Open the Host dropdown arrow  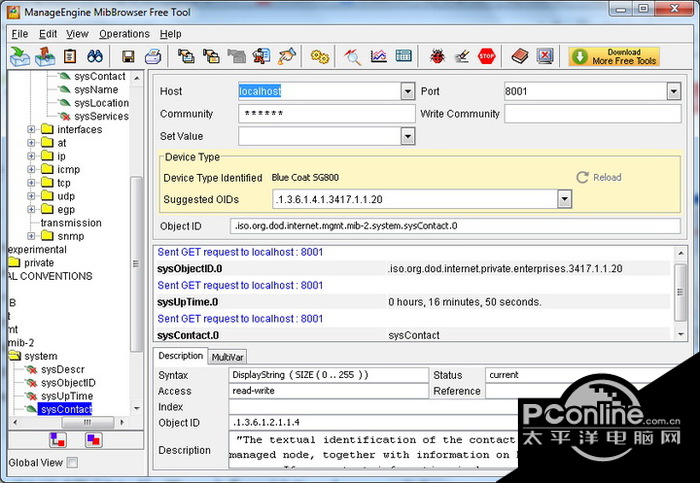click(407, 91)
